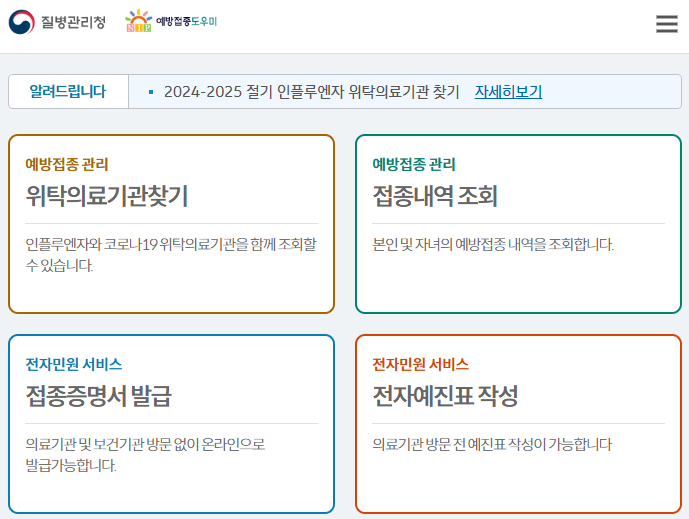The width and height of the screenshot is (689, 519).
Task: Open the 자세히보기 link
Action: point(508,91)
